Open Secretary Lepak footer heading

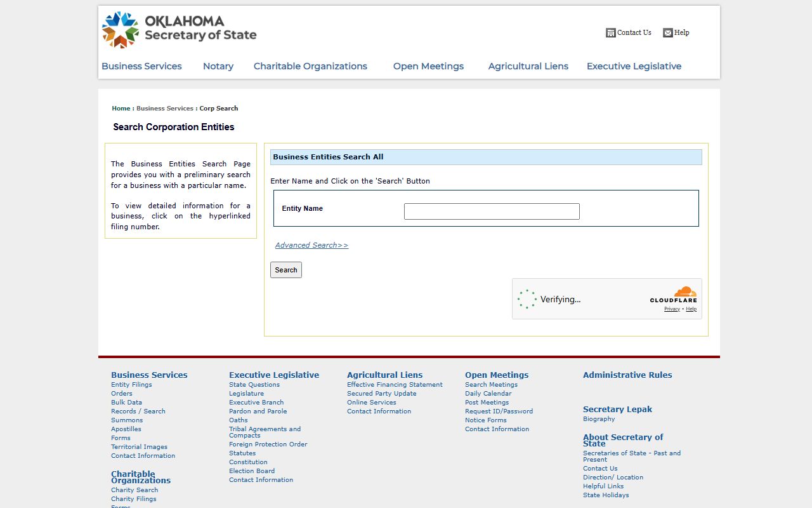pyautogui.click(x=617, y=409)
